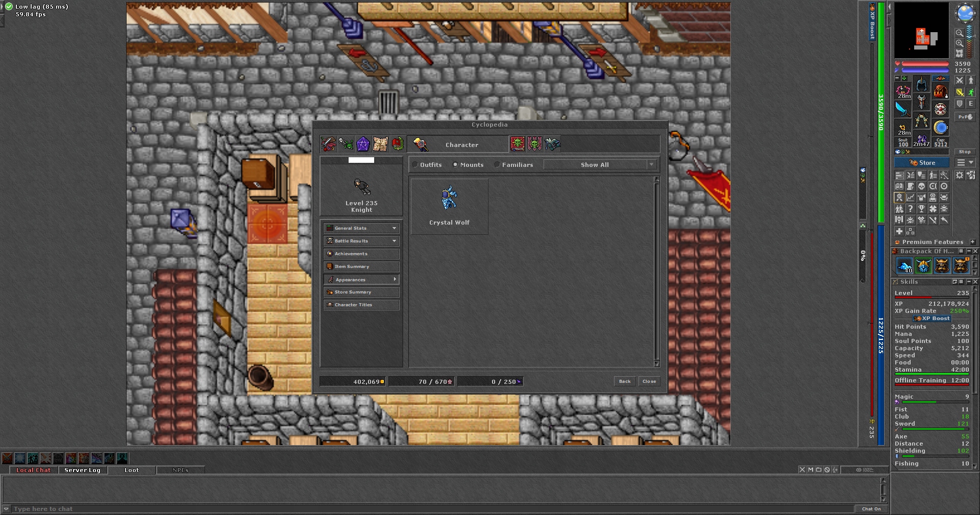Screen dimensions: 980x515
Task: Click the blue sword weapon slot
Action: click(903, 109)
